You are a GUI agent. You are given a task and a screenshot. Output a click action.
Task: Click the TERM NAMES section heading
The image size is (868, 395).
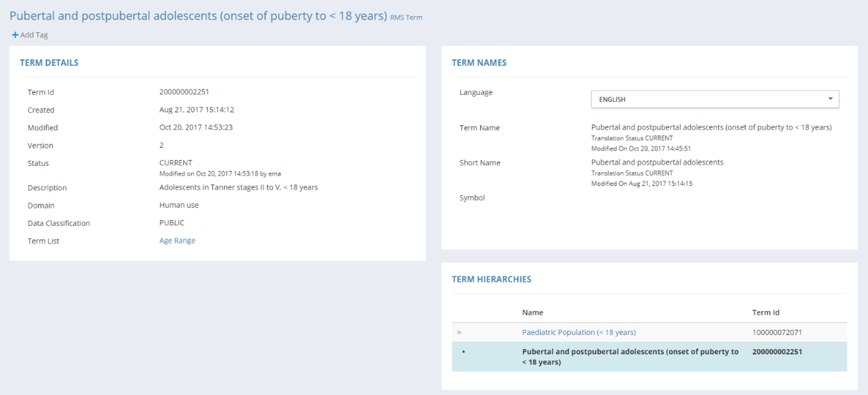[x=479, y=63]
